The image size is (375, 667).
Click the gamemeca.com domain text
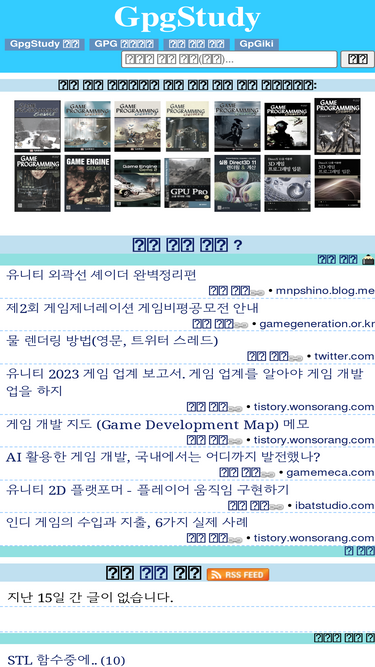pyautogui.click(x=330, y=473)
